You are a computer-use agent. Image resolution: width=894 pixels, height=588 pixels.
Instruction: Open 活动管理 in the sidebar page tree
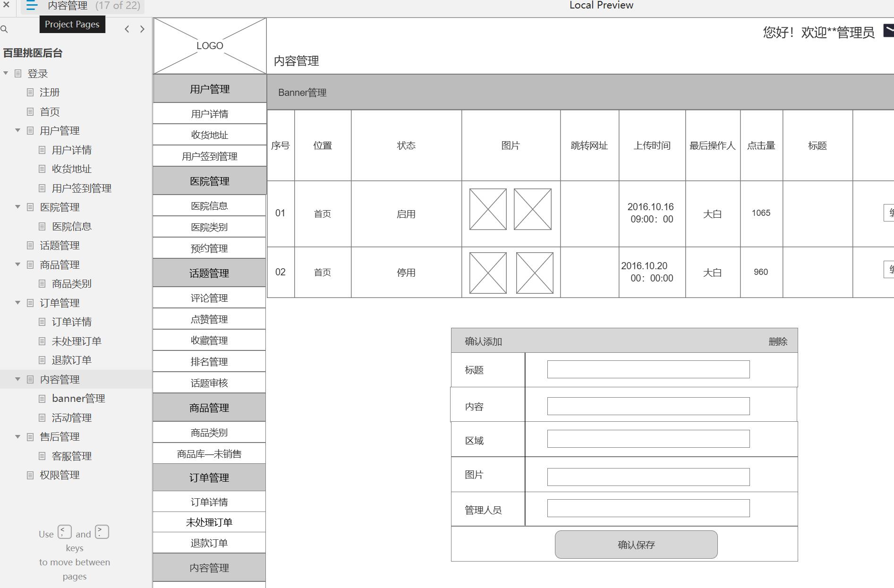click(72, 418)
